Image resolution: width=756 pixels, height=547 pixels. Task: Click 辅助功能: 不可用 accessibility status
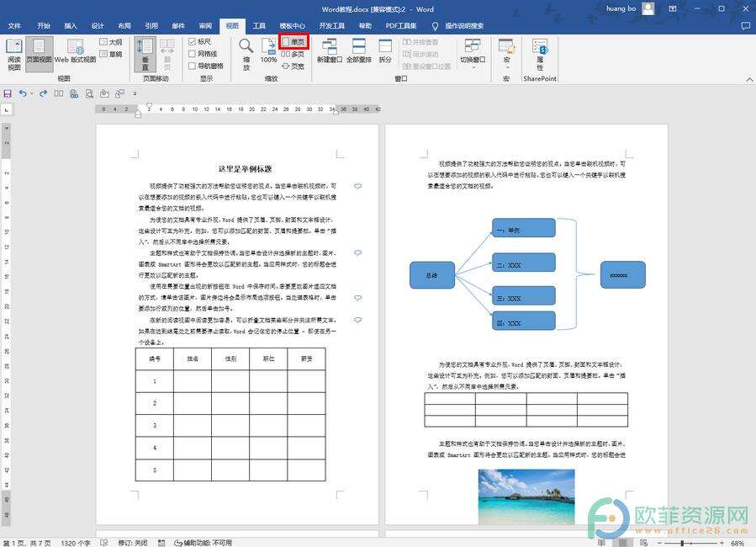pyautogui.click(x=204, y=543)
